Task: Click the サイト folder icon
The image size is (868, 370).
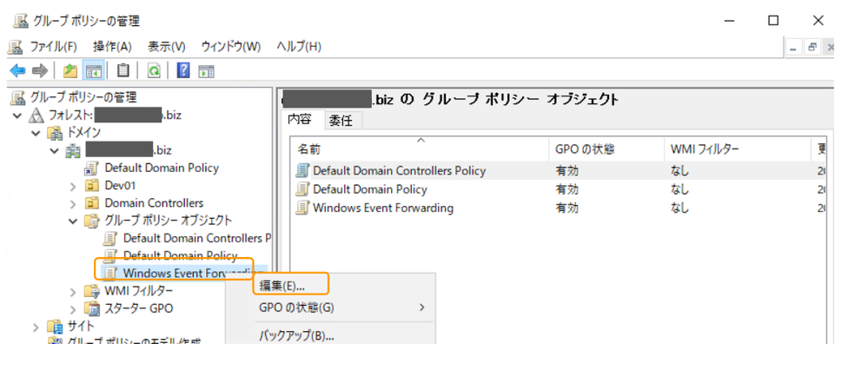Action: click(x=56, y=326)
